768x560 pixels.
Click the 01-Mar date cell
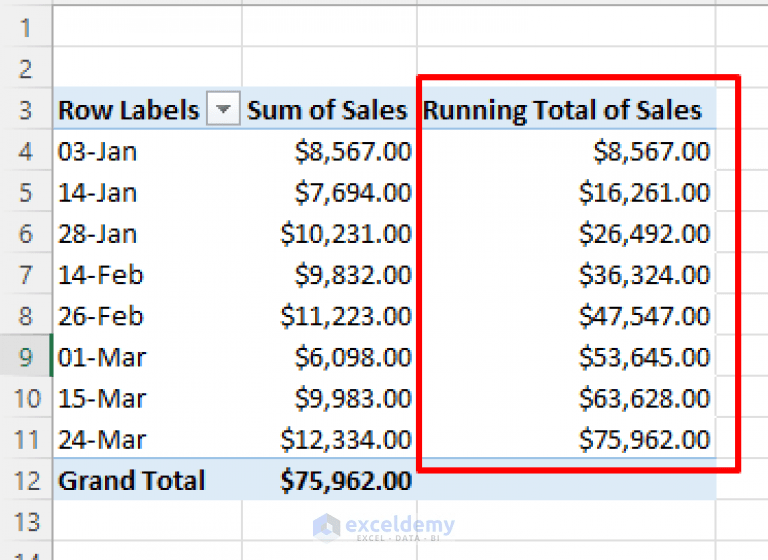[x=147, y=356]
